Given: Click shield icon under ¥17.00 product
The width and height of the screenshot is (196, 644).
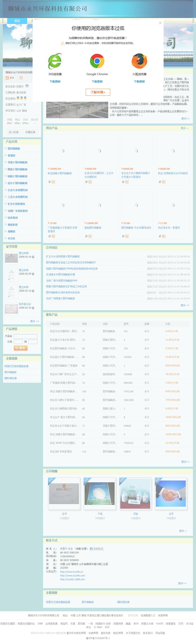Looking at the screenshot, I should point(160,236).
